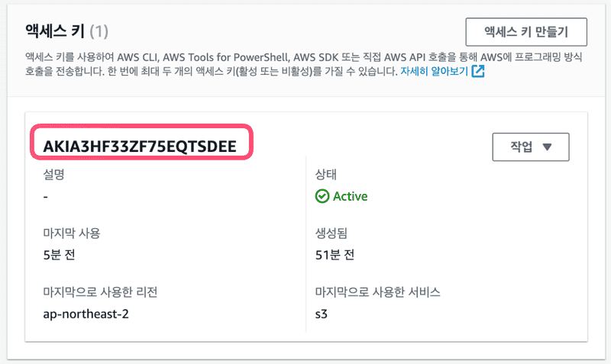Click the 마지막 사용 label

tap(72, 233)
